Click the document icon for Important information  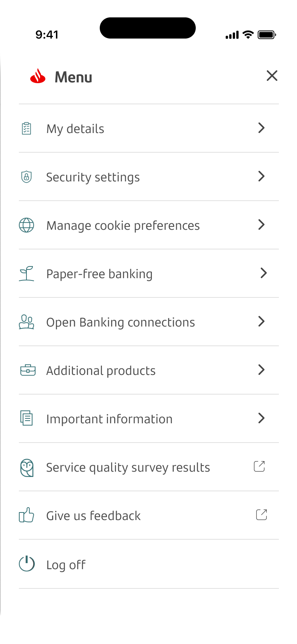tap(26, 418)
